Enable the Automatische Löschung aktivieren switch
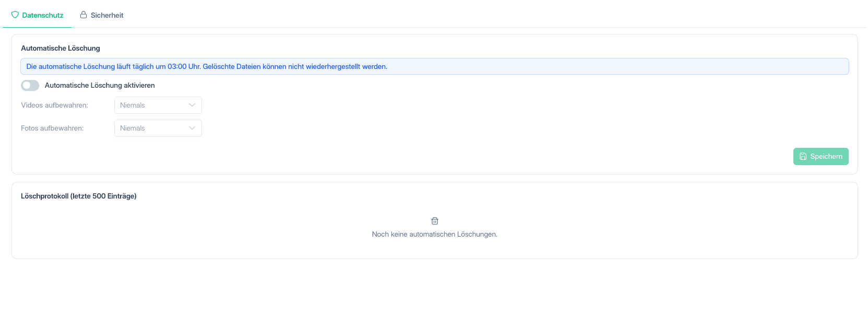868x326 pixels. click(x=30, y=85)
